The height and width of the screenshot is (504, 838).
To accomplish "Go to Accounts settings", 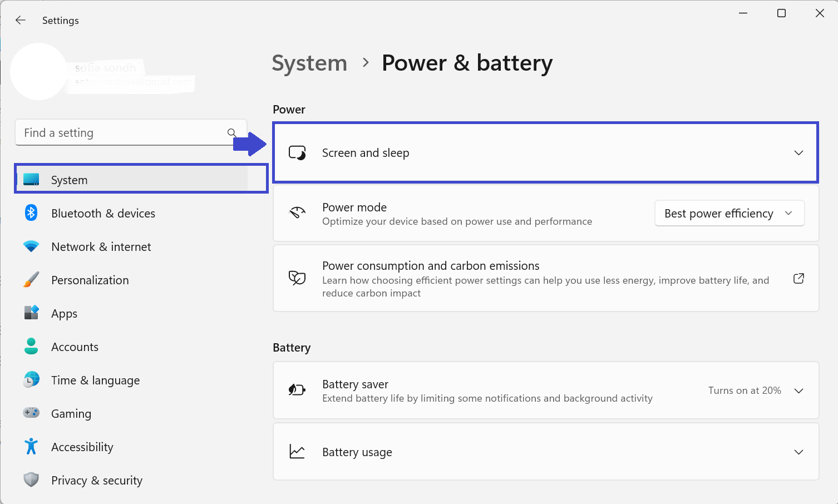I will point(75,347).
